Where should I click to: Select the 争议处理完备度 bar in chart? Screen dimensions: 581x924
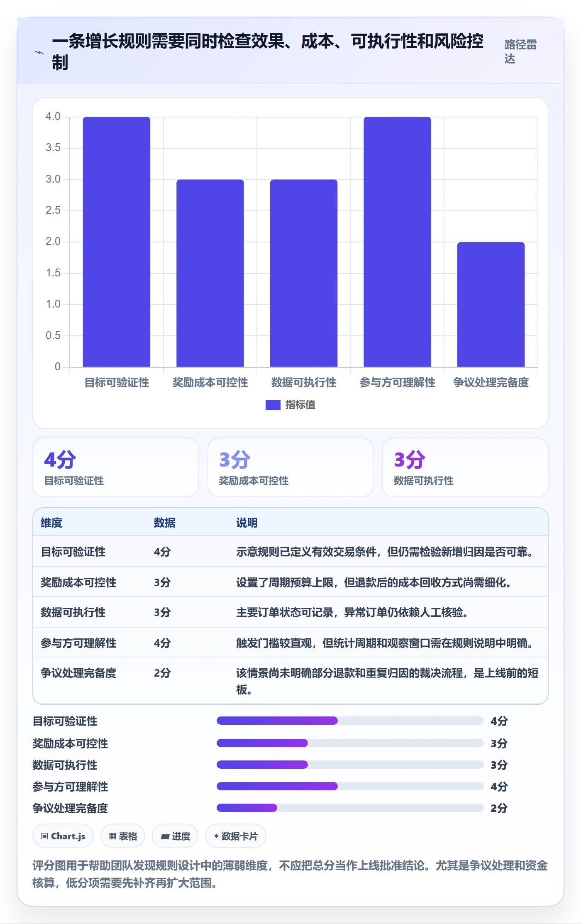coord(491,304)
